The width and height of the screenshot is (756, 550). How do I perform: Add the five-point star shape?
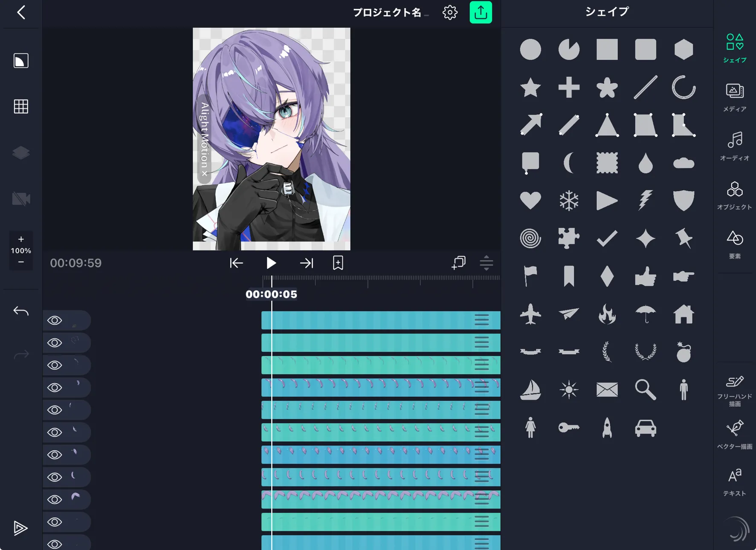(x=530, y=87)
